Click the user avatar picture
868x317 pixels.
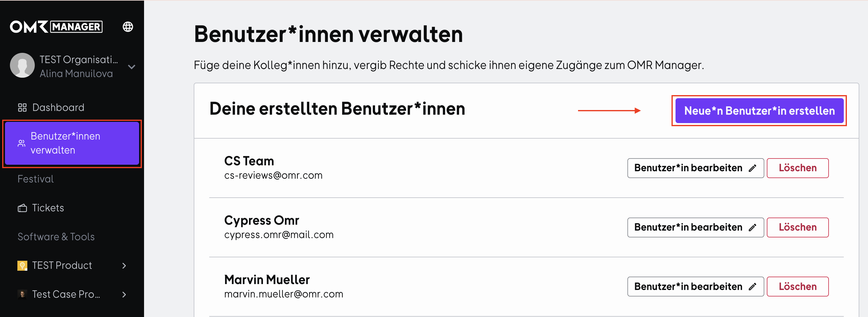point(22,66)
